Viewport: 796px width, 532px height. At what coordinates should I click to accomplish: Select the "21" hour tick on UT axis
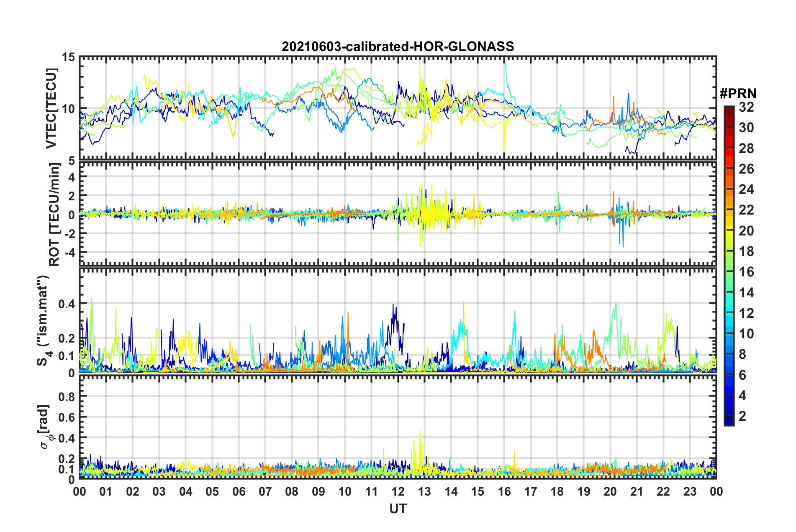point(637,491)
